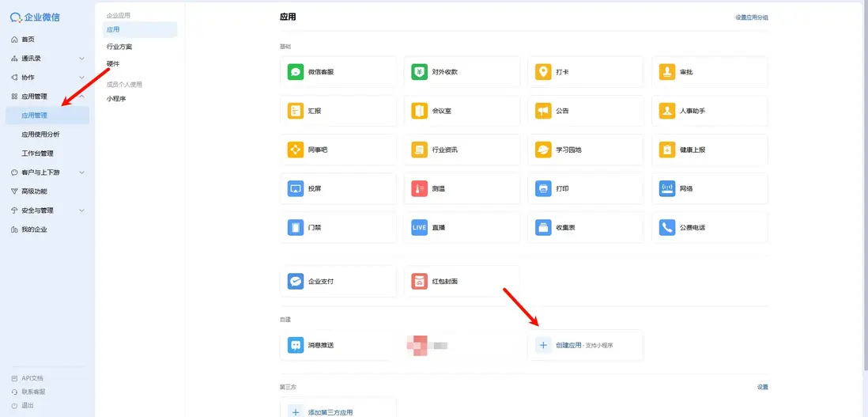
Task: Select 应用管理 sub-item in the sidebar
Action: pyautogui.click(x=47, y=116)
